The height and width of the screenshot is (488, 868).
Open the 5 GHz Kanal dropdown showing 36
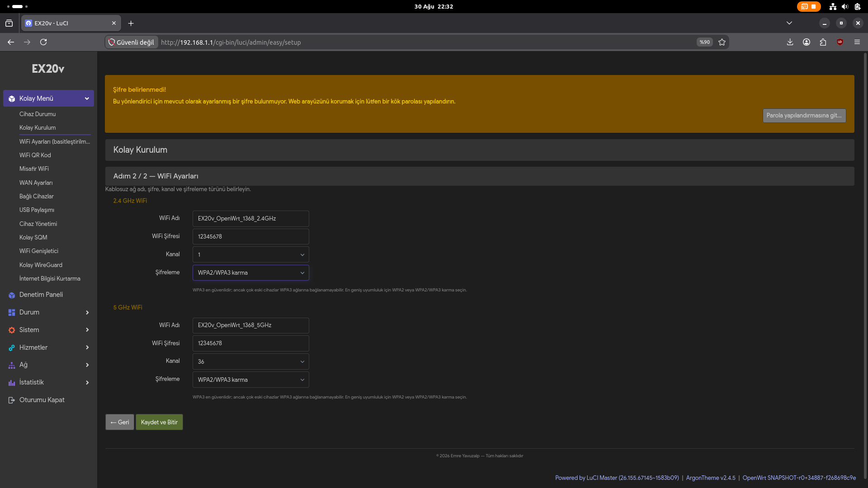point(251,362)
